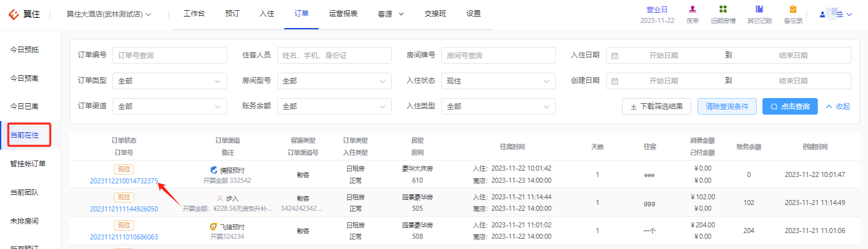Switch to the 预订 tab

[x=232, y=13]
